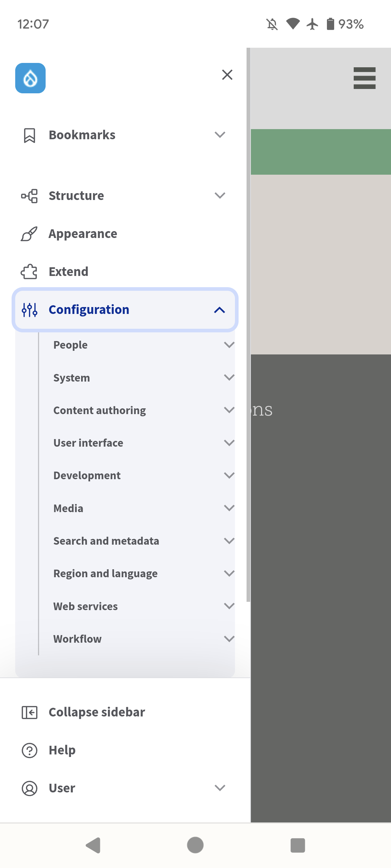
Task: Tap the Bookmarks ribbon icon
Action: 29,135
